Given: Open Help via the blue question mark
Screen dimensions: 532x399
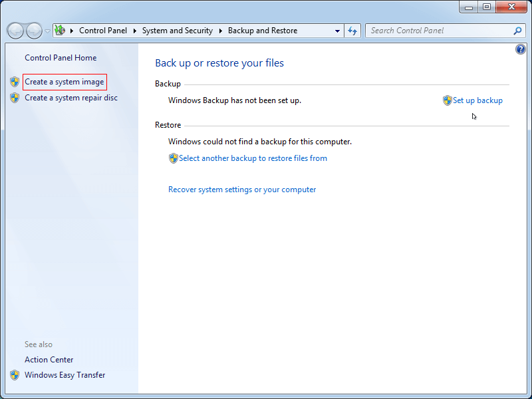Looking at the screenshot, I should [520, 49].
